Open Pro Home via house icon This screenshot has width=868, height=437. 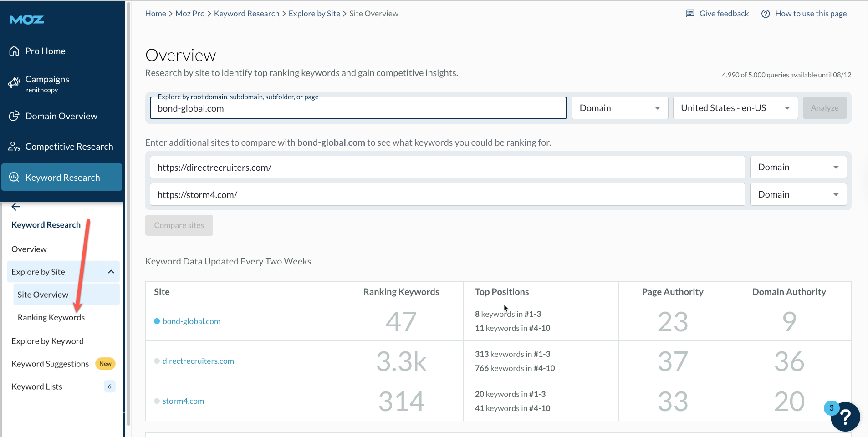click(14, 51)
